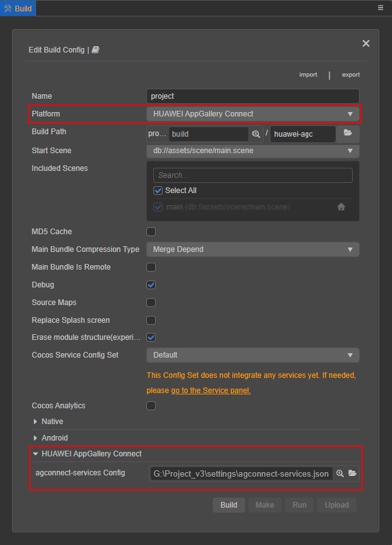Select the Build tab
Viewport: 392px width, 545px height.
pyautogui.click(x=18, y=8)
